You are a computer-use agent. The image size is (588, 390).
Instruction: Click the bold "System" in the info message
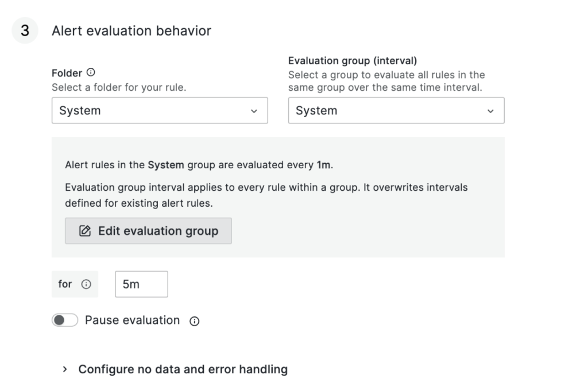click(x=166, y=165)
